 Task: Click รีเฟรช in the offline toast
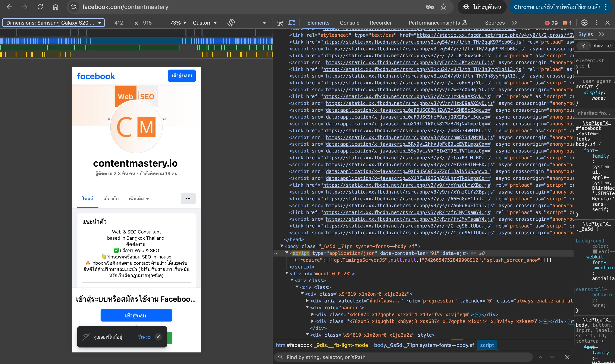pos(144,337)
